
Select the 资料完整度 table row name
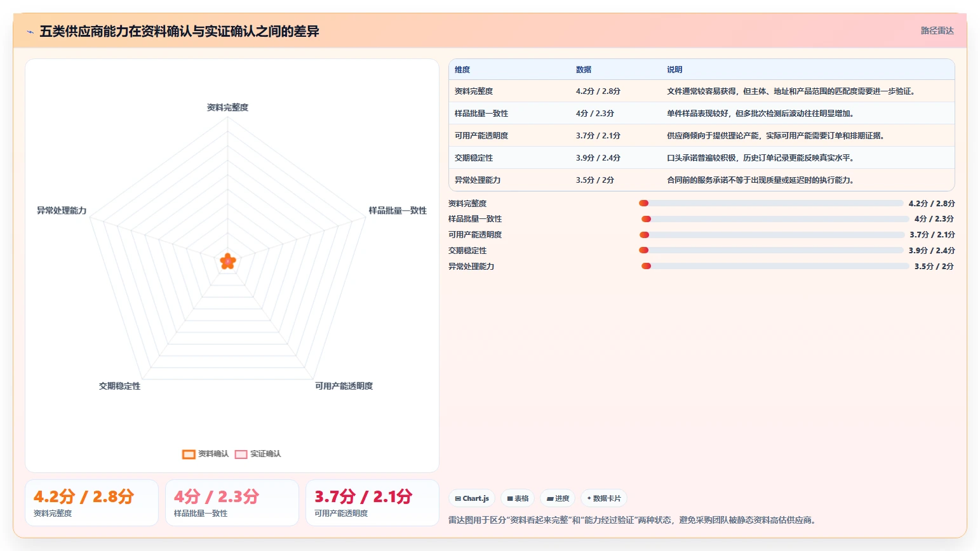[x=474, y=91]
